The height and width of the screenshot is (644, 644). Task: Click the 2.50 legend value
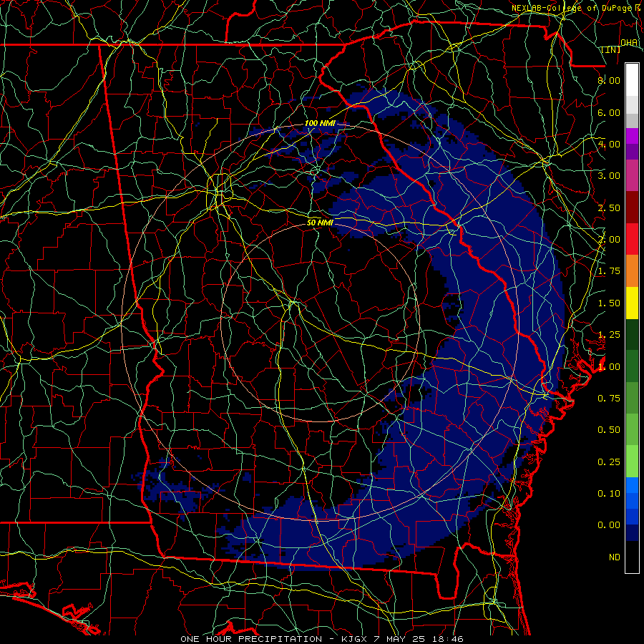609,208
